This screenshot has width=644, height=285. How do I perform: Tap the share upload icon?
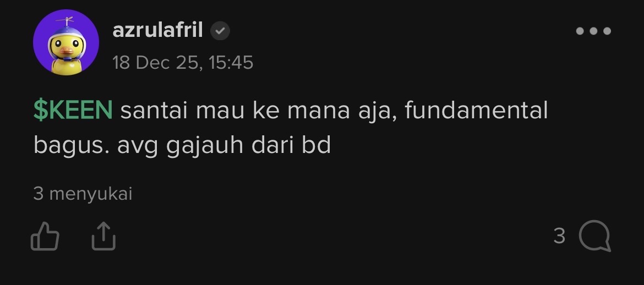pos(103,236)
